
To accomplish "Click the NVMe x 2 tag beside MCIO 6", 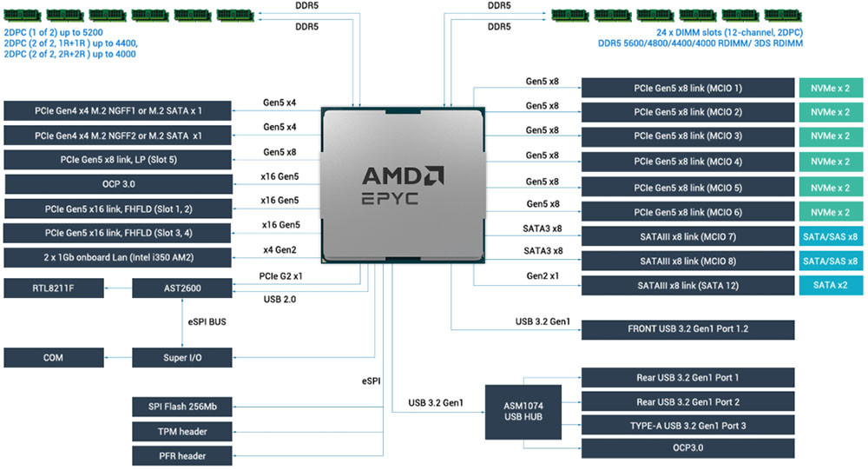I will click(x=831, y=212).
